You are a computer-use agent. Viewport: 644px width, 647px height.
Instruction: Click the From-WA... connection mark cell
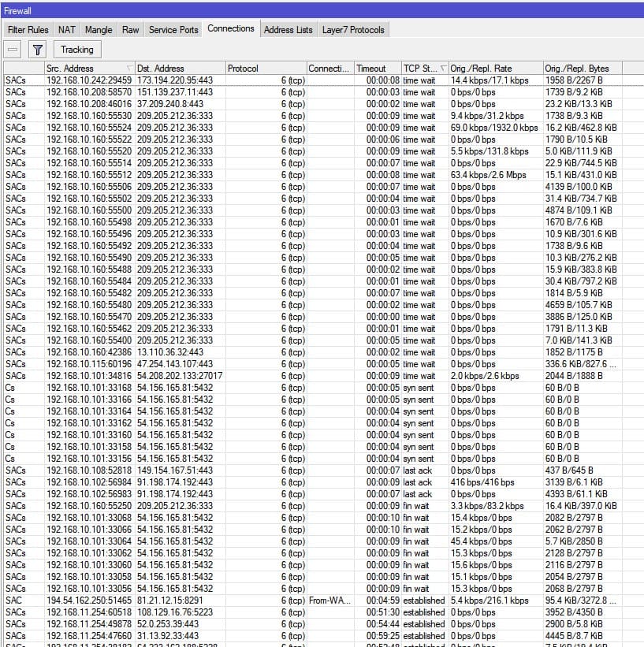(329, 601)
